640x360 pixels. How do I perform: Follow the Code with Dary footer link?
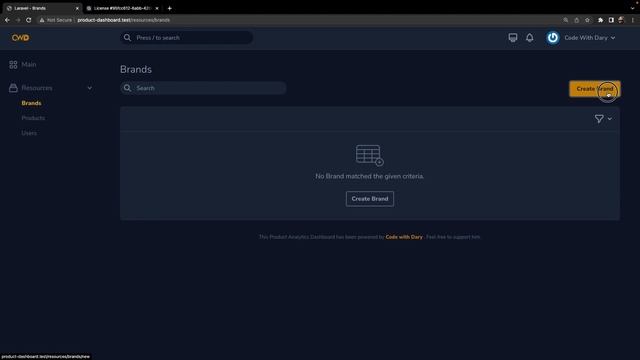(x=404, y=237)
